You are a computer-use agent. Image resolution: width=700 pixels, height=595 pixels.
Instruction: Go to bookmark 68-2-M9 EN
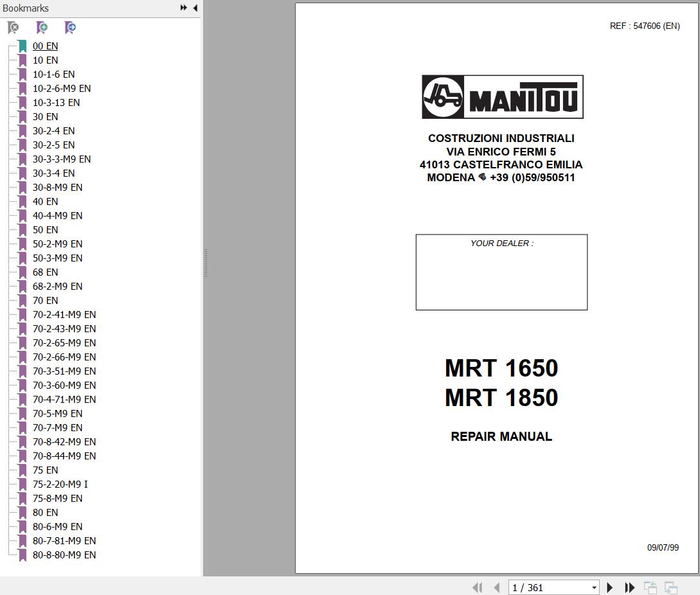pos(58,286)
